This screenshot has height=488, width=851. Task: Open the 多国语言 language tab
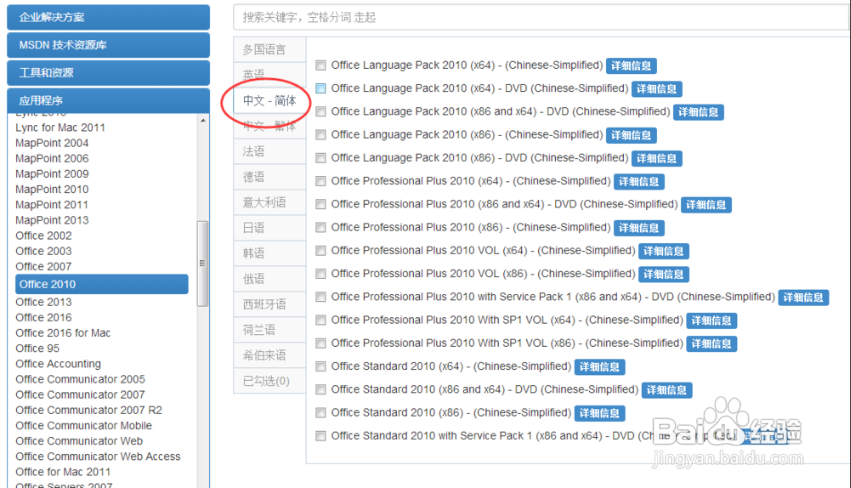[x=270, y=49]
